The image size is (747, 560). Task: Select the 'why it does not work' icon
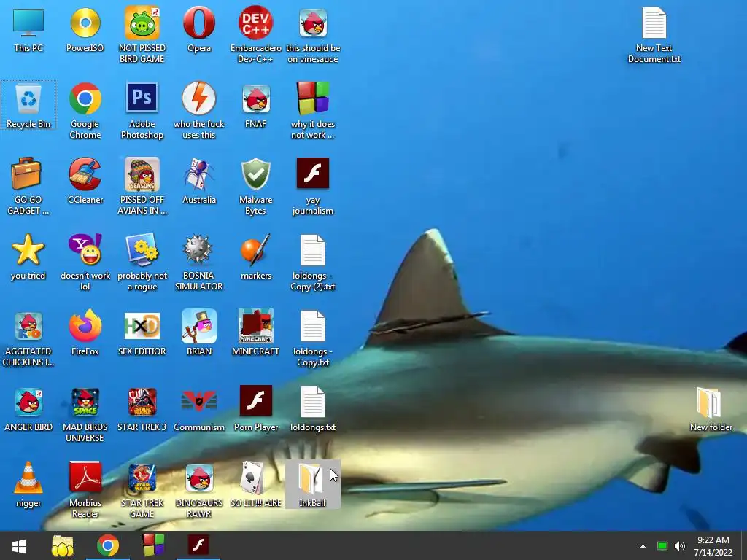(x=313, y=111)
